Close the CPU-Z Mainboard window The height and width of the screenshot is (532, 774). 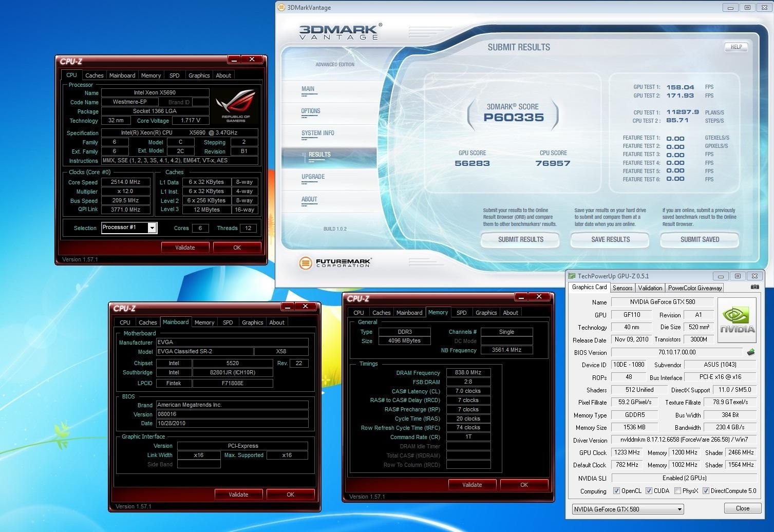click(x=306, y=307)
